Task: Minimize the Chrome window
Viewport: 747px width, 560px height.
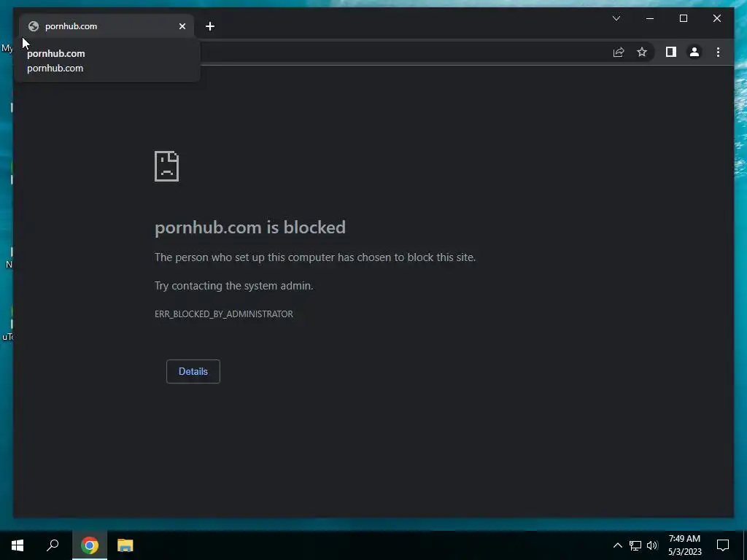Action: point(650,18)
